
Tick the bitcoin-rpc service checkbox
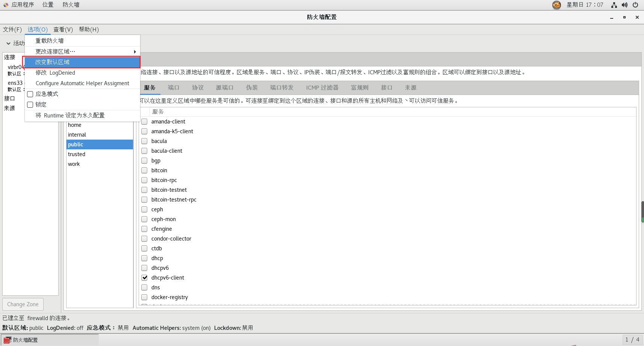(x=144, y=180)
